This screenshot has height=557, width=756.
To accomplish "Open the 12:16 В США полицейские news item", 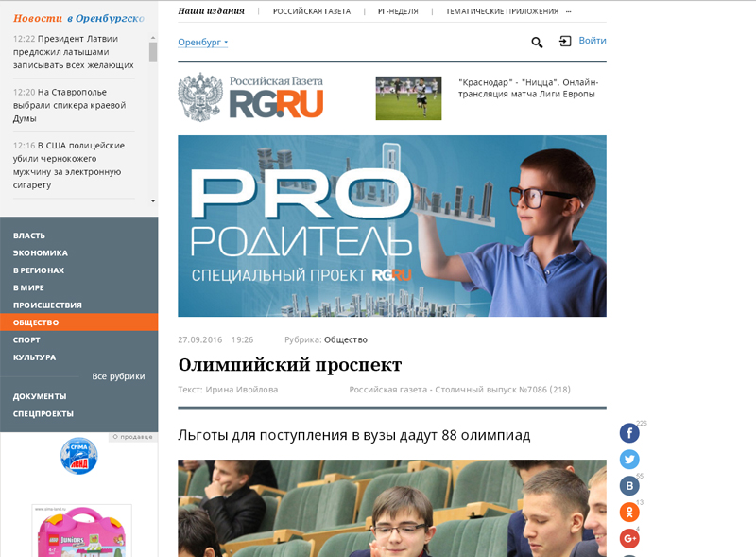I will tap(69, 165).
